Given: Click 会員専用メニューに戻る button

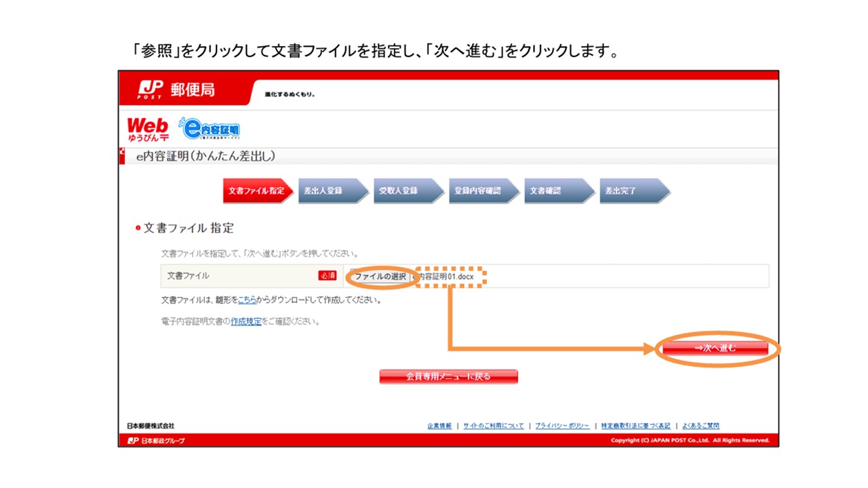Looking at the screenshot, I should click(448, 376).
